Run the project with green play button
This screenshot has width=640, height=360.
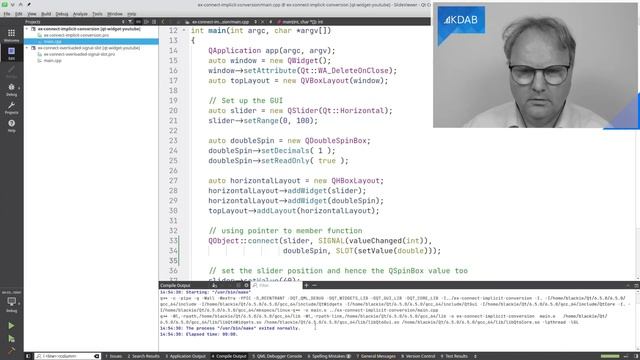coord(11,326)
